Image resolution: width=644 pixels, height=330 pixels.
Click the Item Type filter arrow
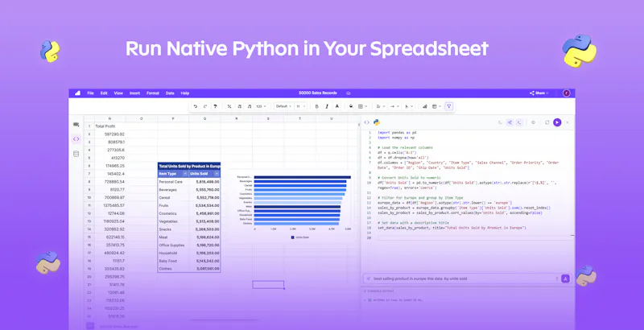[x=185, y=174]
